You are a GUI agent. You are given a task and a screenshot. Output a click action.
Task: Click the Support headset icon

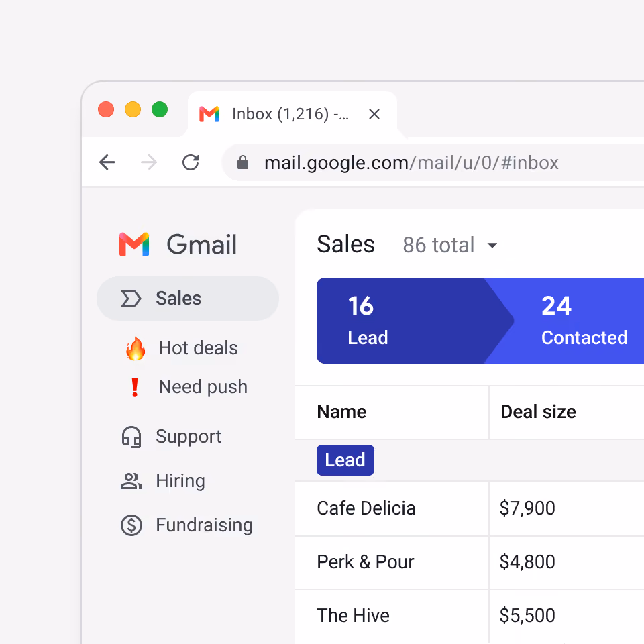[x=131, y=437]
